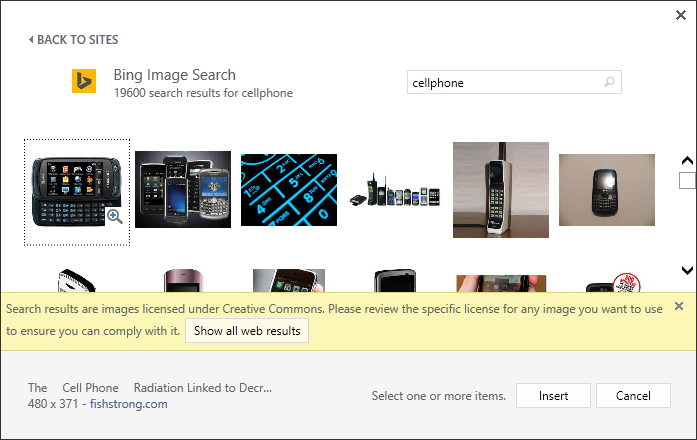Select the black phone on beige thumbnail
The height and width of the screenshot is (440, 697).
606,189
